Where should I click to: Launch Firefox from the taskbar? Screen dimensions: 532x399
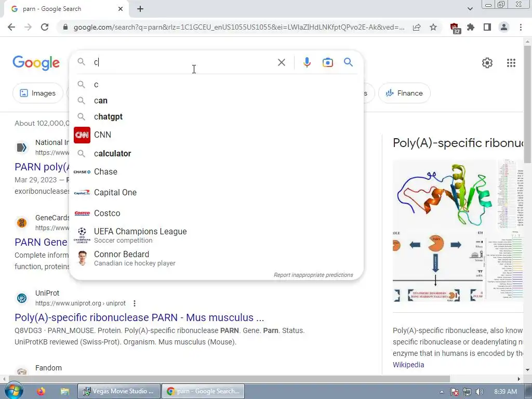[41, 391]
